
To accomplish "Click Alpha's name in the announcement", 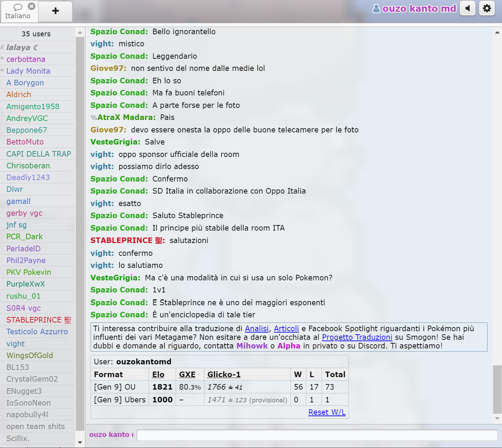I will pyautogui.click(x=289, y=346).
